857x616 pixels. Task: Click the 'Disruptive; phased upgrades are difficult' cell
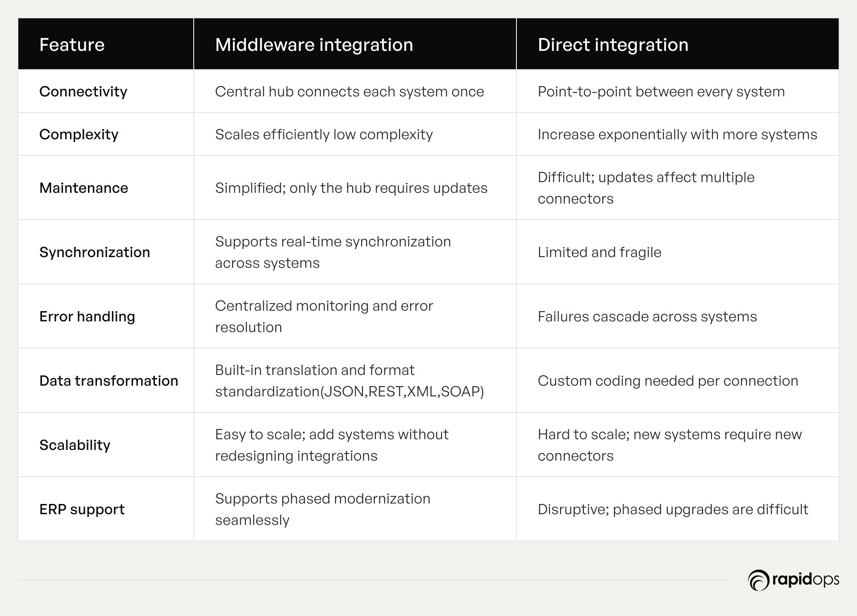[x=673, y=509]
